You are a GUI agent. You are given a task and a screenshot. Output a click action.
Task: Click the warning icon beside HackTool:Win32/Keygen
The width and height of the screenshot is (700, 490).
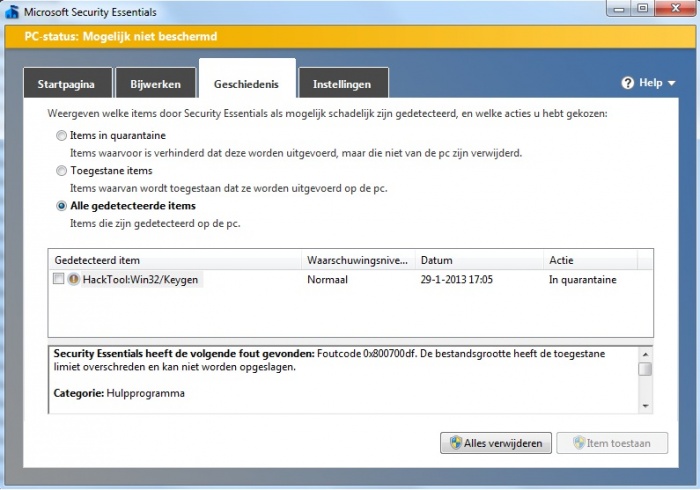pyautogui.click(x=73, y=279)
